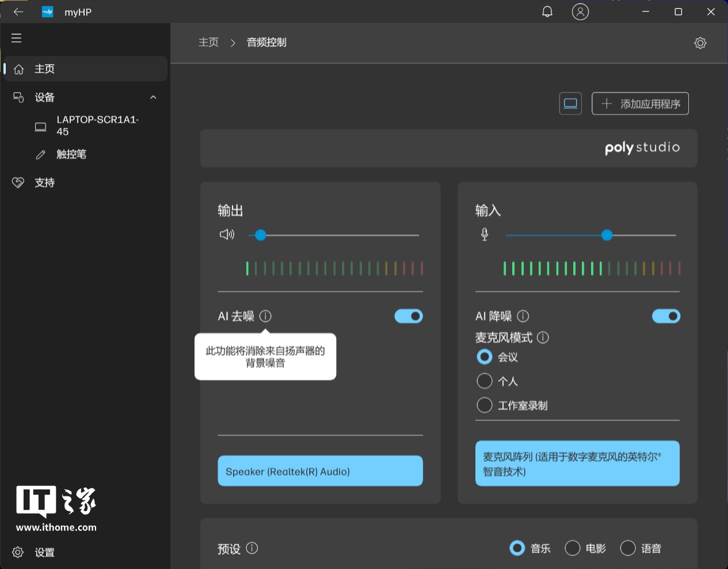728x569 pixels.
Task: Click the input microphone volume slider handle
Action: pos(607,235)
